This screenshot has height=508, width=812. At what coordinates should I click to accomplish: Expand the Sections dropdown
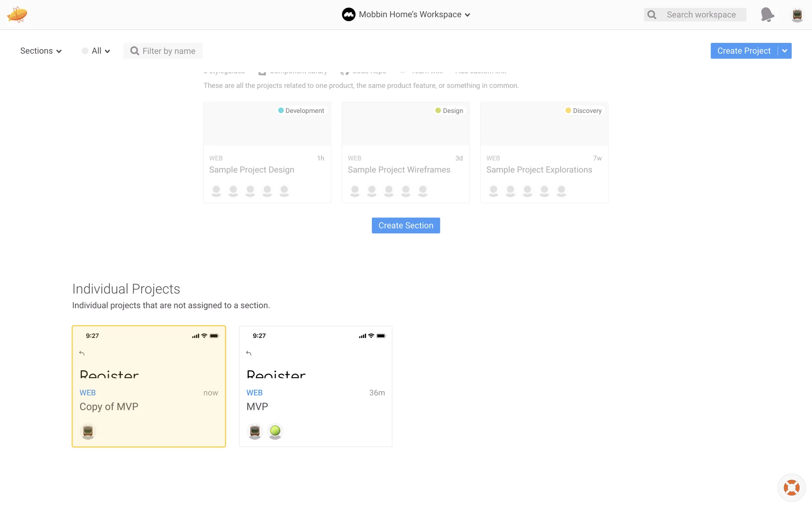(41, 51)
